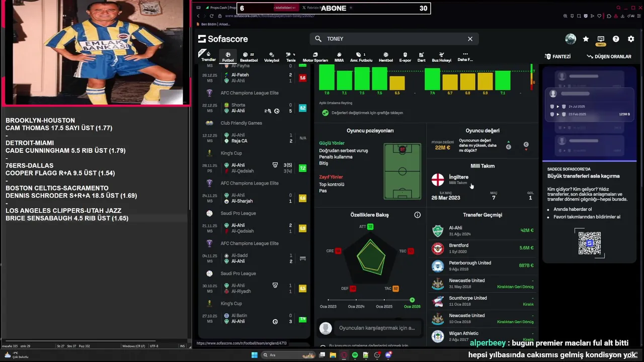The width and height of the screenshot is (644, 362).
Task: Vote that player value is lower
Action: click(526, 146)
